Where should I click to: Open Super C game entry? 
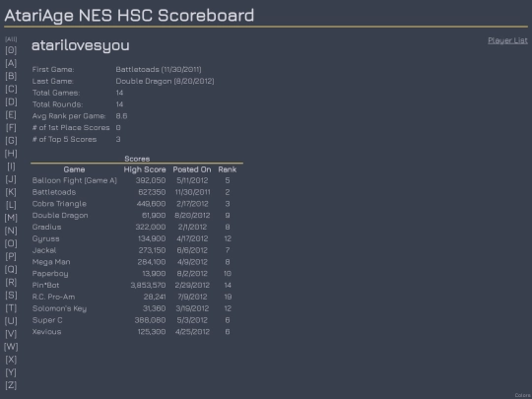47,320
